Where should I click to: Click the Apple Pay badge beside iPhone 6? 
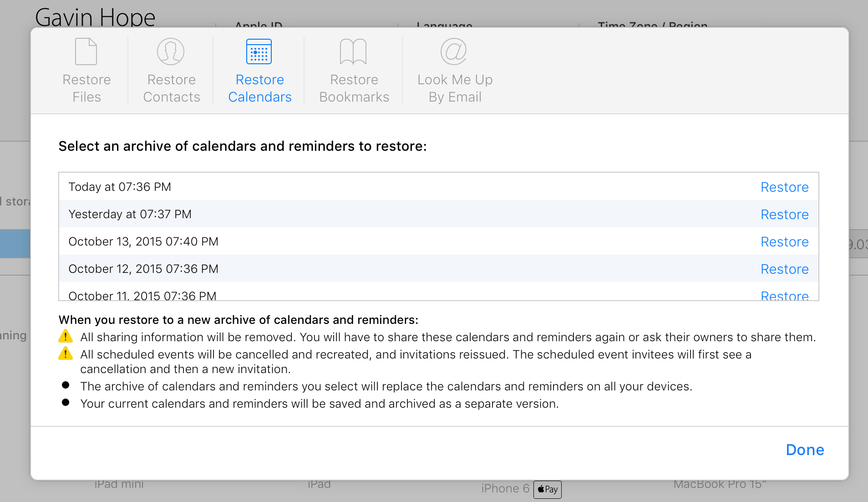pos(548,489)
